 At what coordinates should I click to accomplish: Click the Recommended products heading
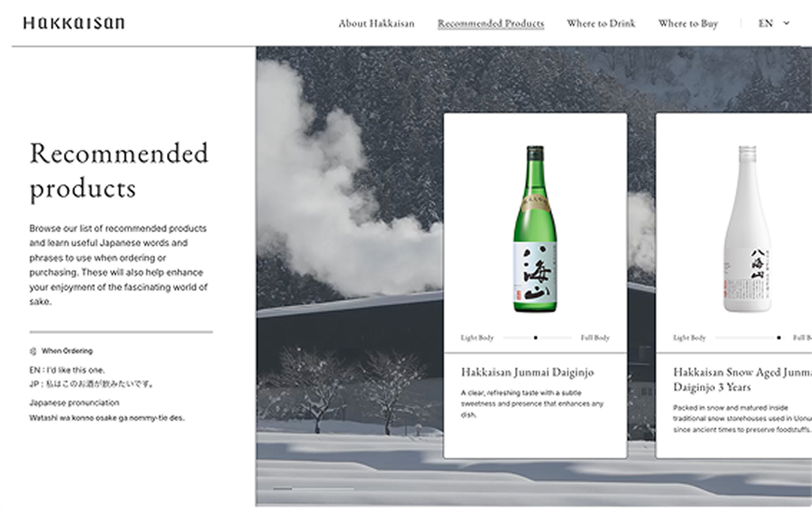[119, 171]
